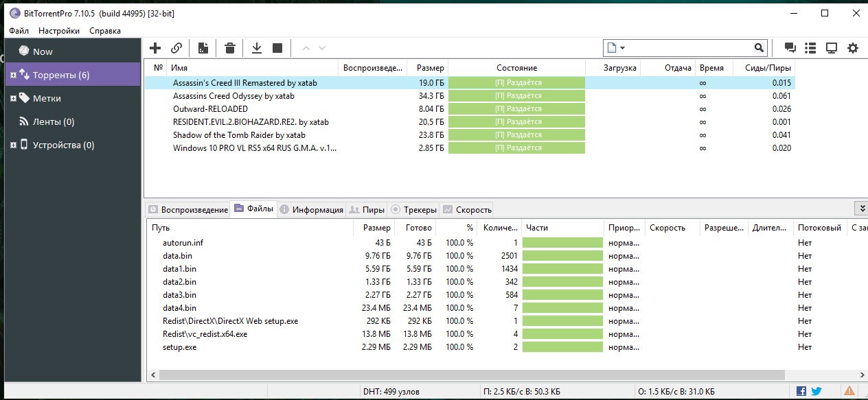Viewport: 868px width, 400px height.
Task: Click the Create New Torrent file icon
Action: click(x=203, y=48)
